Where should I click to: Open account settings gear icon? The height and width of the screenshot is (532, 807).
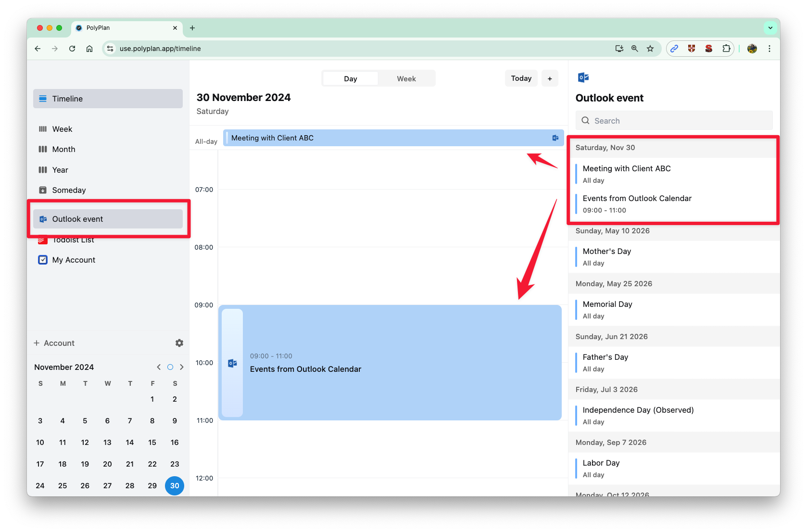pos(179,343)
